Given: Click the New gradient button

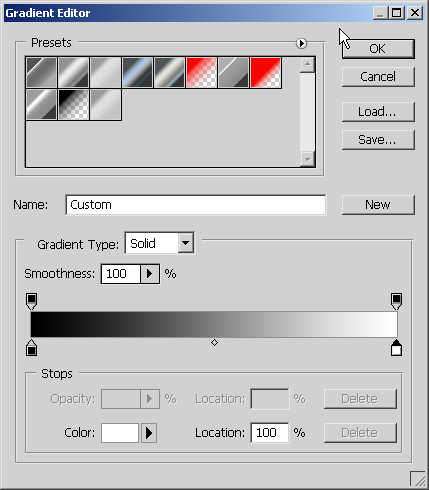Looking at the screenshot, I should click(378, 204).
